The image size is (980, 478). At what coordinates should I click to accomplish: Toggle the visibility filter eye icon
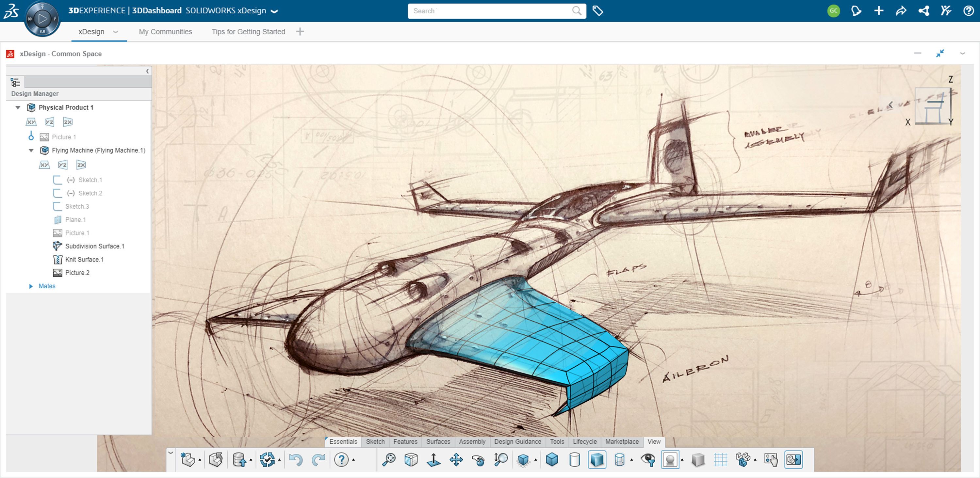pyautogui.click(x=648, y=459)
